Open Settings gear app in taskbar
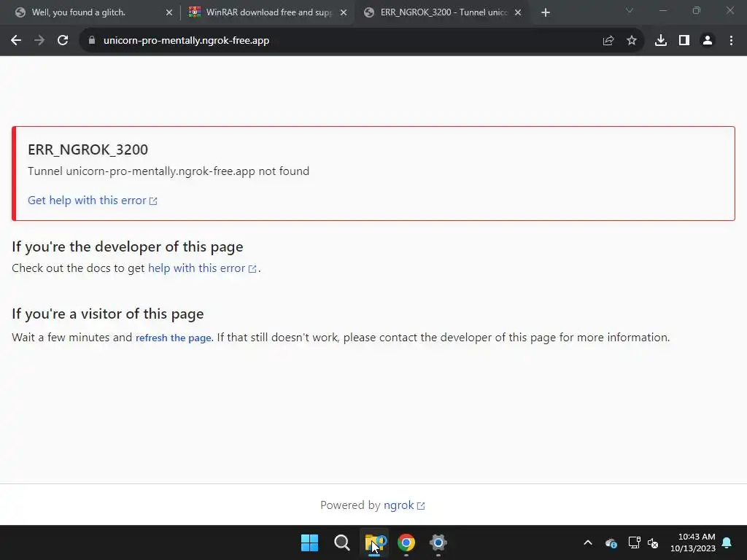Image resolution: width=747 pixels, height=560 pixels. tap(438, 542)
